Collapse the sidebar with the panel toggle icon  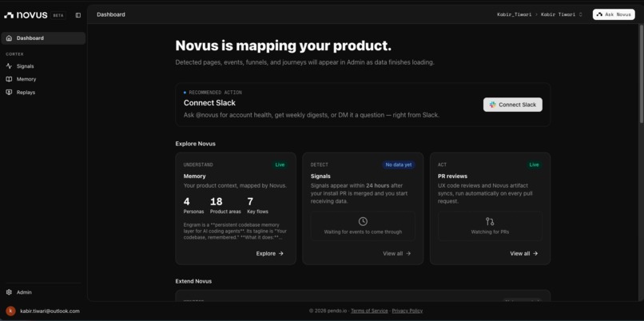[x=78, y=15]
